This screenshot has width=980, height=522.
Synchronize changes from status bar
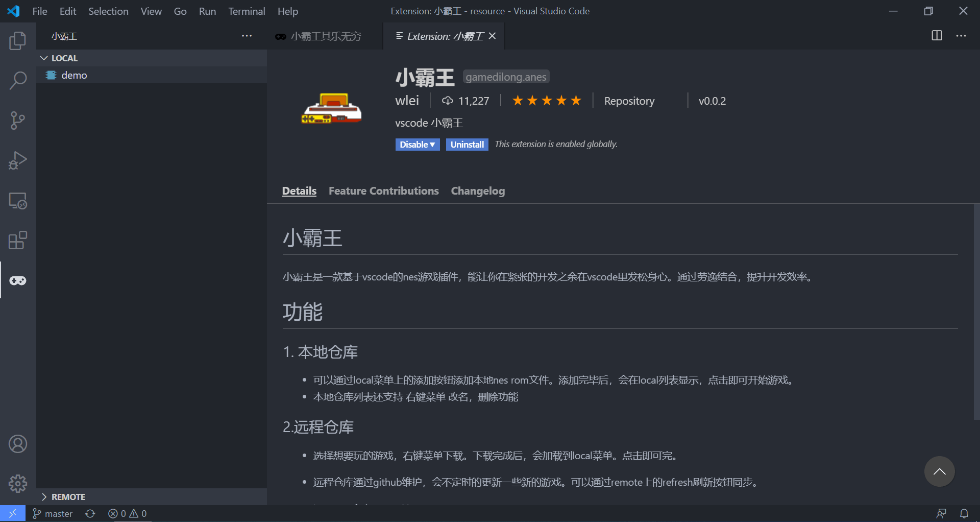tap(90, 513)
